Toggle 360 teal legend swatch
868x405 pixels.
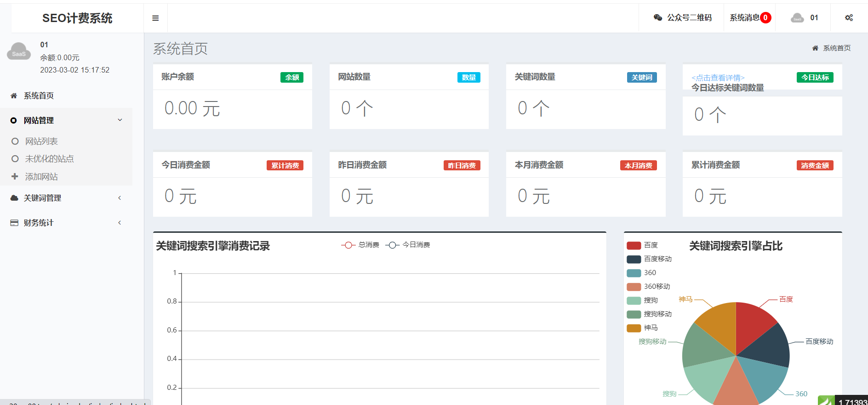(634, 273)
